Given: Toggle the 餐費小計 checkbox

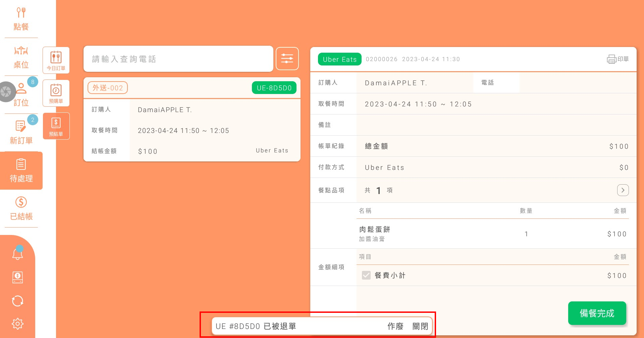Looking at the screenshot, I should [x=366, y=276].
